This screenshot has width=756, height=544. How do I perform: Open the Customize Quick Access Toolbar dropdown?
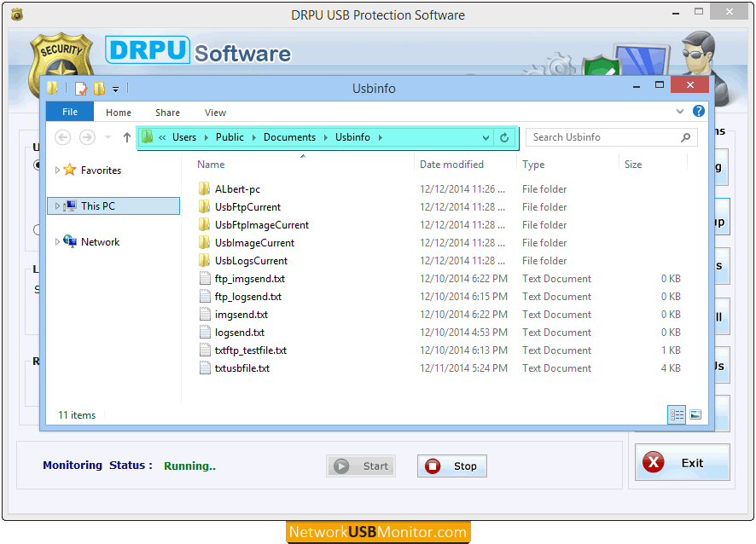pos(116,90)
